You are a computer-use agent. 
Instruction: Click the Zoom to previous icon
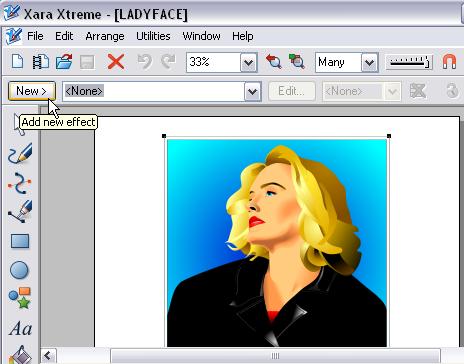(x=274, y=62)
